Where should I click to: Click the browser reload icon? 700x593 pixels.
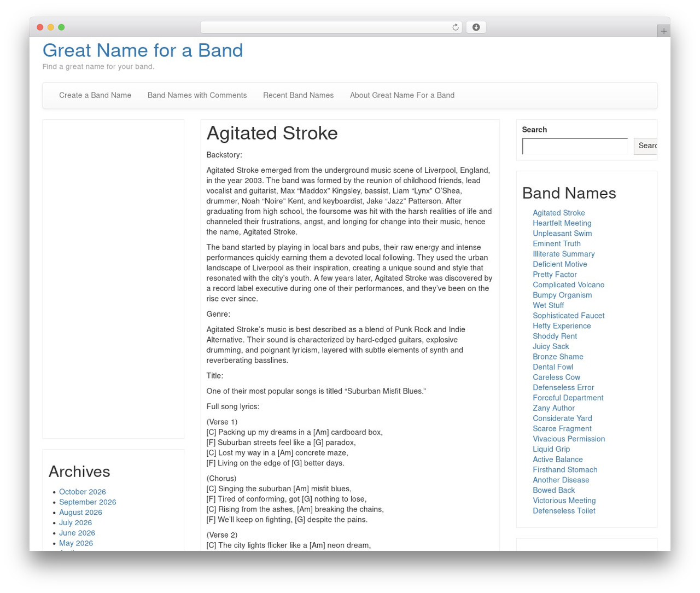tap(455, 27)
